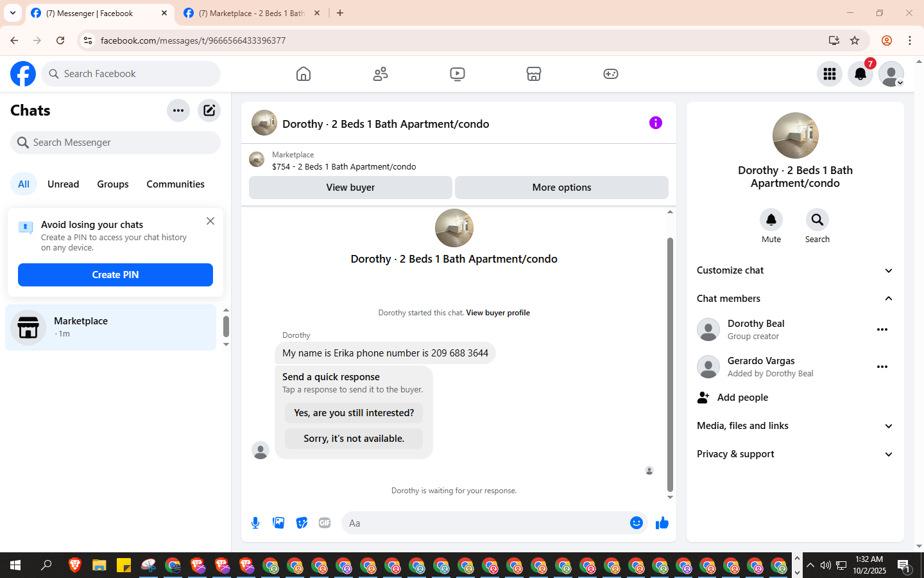Expand Privacy & support section

coord(795,454)
